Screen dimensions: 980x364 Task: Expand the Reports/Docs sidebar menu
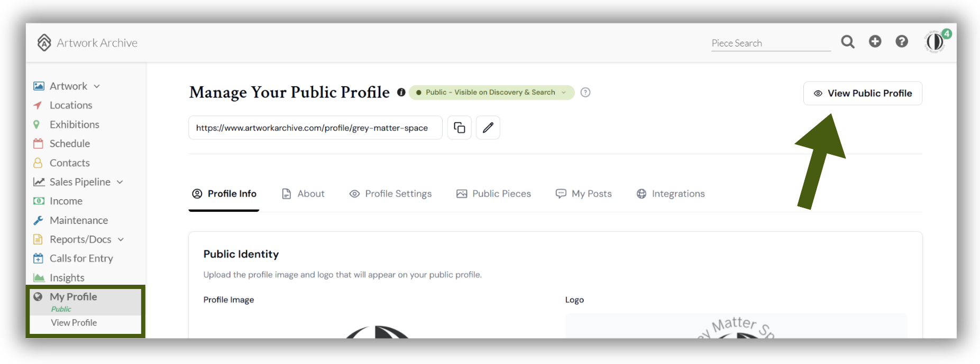click(x=79, y=239)
